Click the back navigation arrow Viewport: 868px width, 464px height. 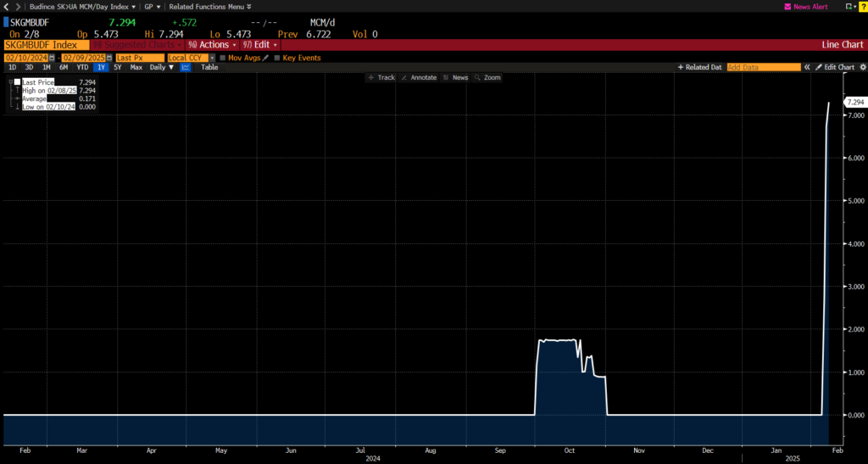(6, 6)
